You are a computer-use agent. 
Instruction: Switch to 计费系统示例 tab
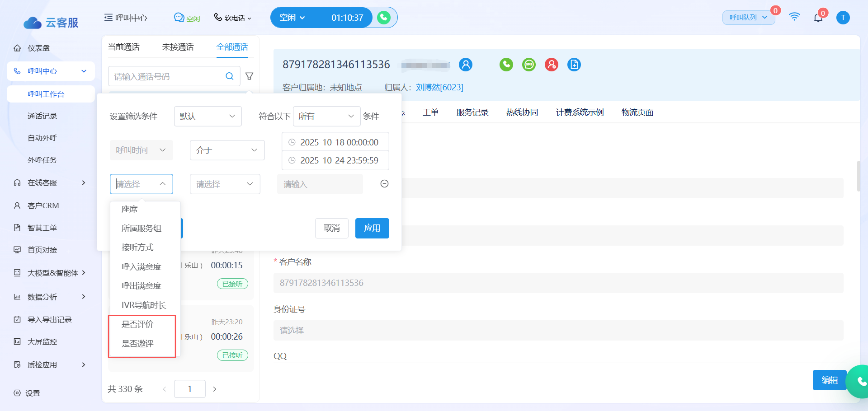580,112
